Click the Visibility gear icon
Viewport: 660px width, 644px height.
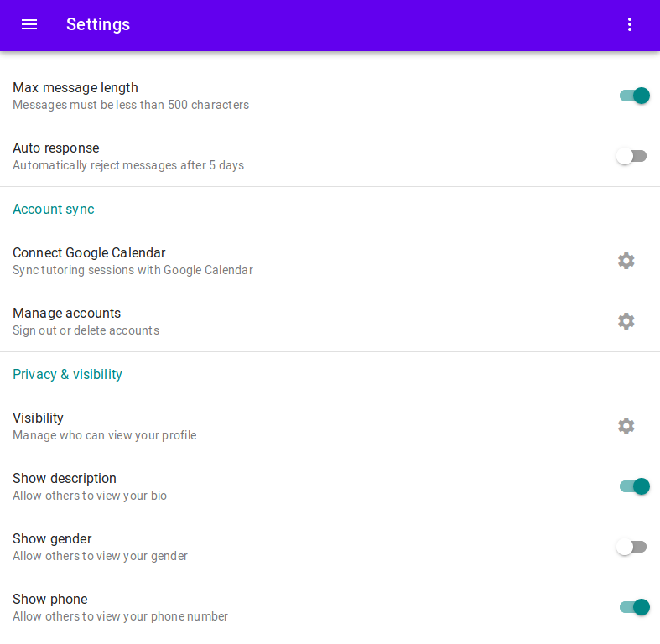click(x=626, y=426)
